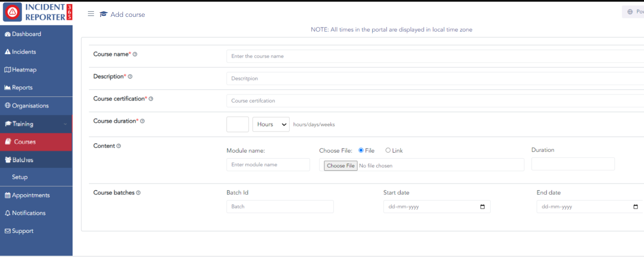This screenshot has height=257, width=644.
Task: Click the Enter the course name field
Action: pos(433,56)
